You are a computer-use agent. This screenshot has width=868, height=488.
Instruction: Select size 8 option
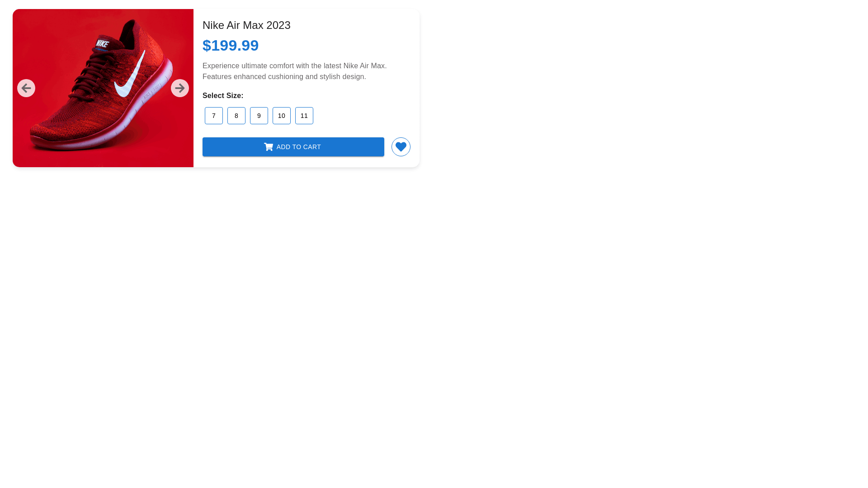point(236,116)
